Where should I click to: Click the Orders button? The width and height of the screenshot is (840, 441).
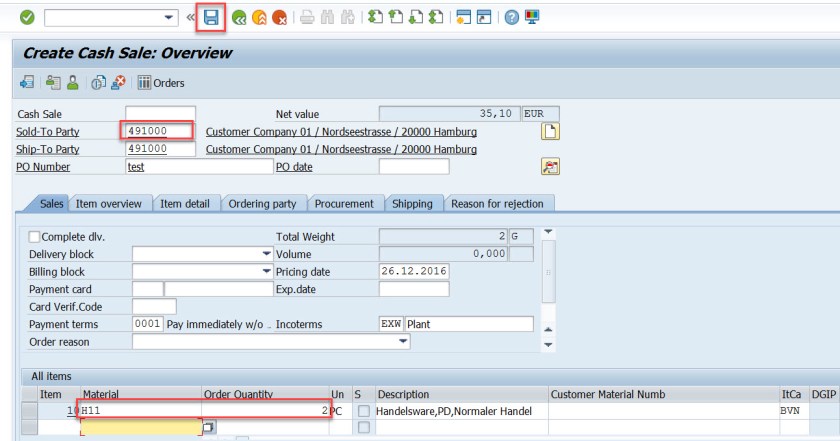(161, 83)
